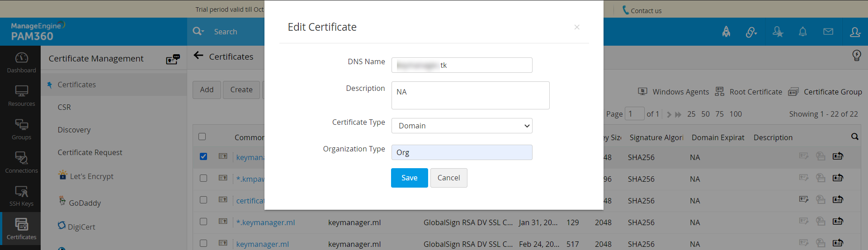Click the notifications bell icon

(x=802, y=32)
